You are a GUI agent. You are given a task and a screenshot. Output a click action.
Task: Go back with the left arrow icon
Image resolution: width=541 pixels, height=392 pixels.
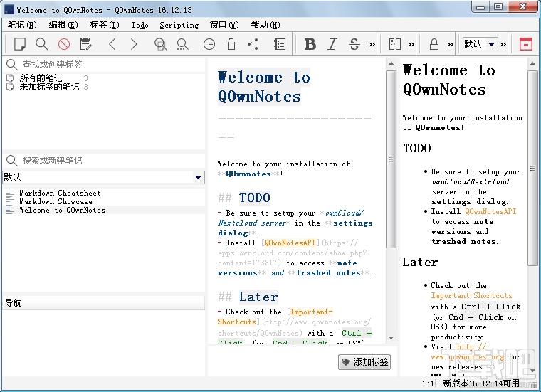tap(112, 44)
